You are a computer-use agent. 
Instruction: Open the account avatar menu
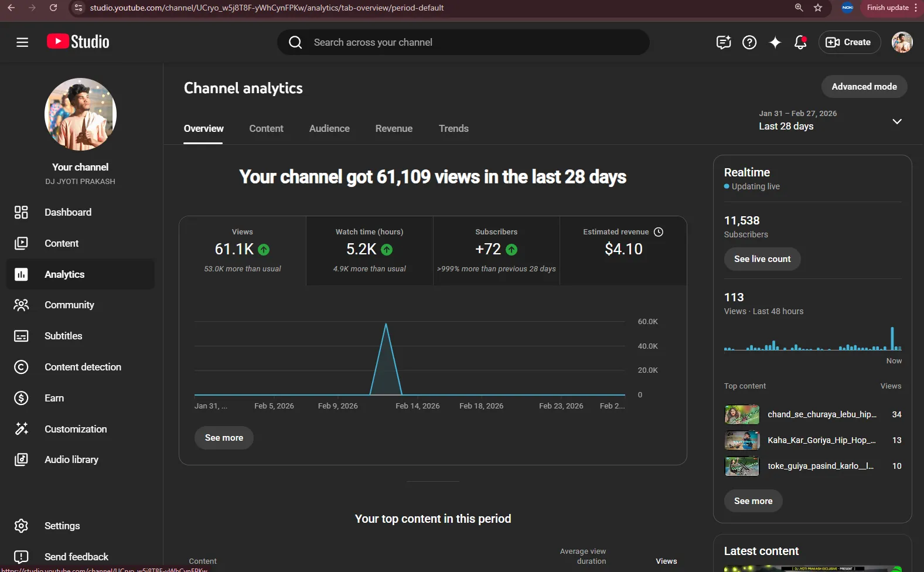pyautogui.click(x=902, y=42)
